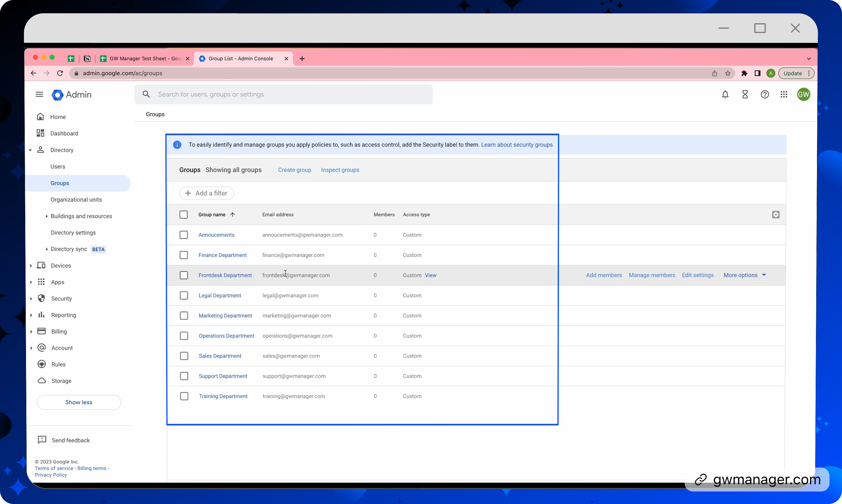This screenshot has height=504, width=842.
Task: Switch to GW Manager Test Sheet tab
Action: [x=145, y=58]
